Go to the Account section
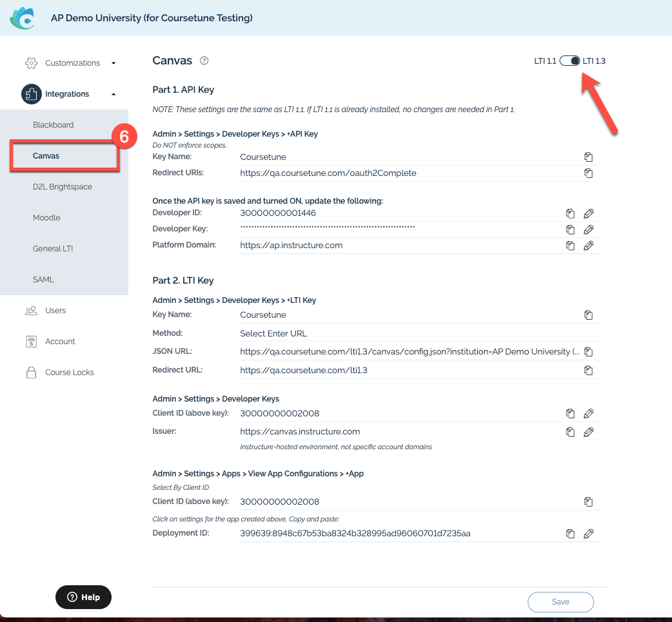The width and height of the screenshot is (672, 622). pos(60,342)
